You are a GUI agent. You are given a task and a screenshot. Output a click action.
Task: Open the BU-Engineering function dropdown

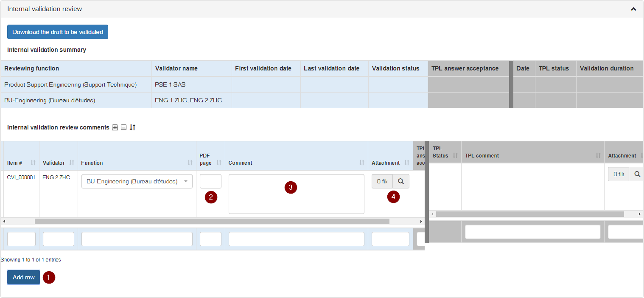point(137,181)
